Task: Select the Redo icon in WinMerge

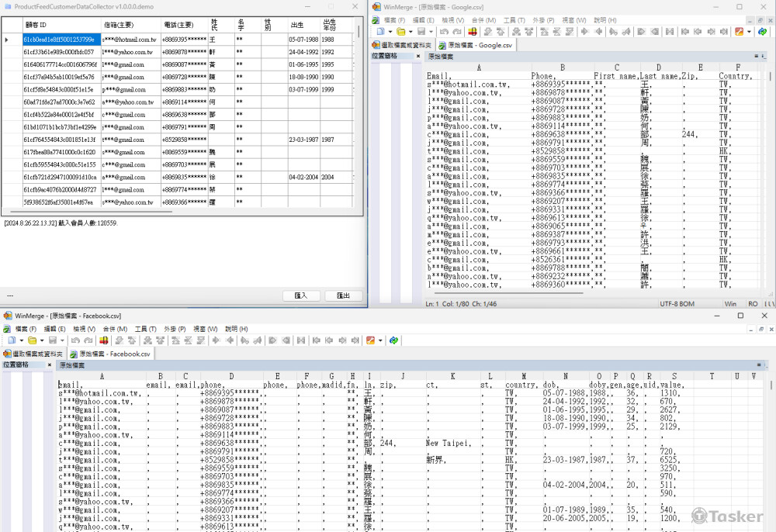Action: tap(457, 32)
